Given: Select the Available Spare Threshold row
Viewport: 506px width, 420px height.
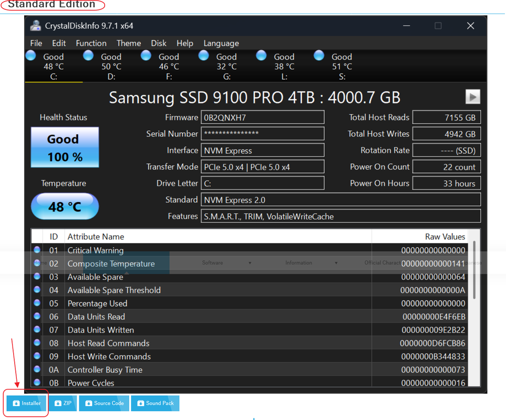Looking at the screenshot, I should pyautogui.click(x=250, y=290).
